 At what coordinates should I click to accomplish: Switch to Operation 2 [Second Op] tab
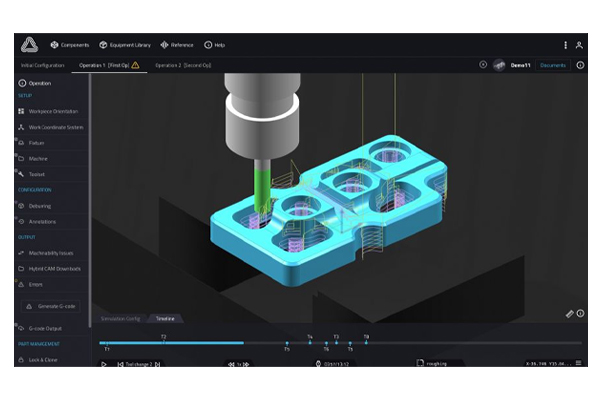(182, 65)
